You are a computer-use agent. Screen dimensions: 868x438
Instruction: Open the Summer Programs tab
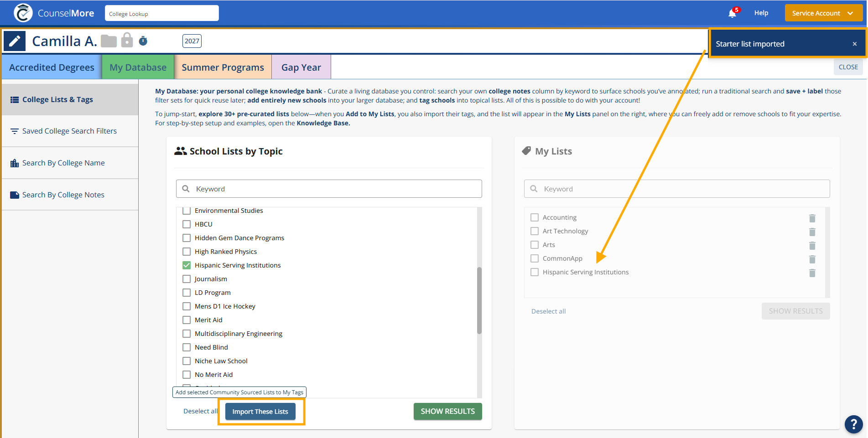point(223,67)
